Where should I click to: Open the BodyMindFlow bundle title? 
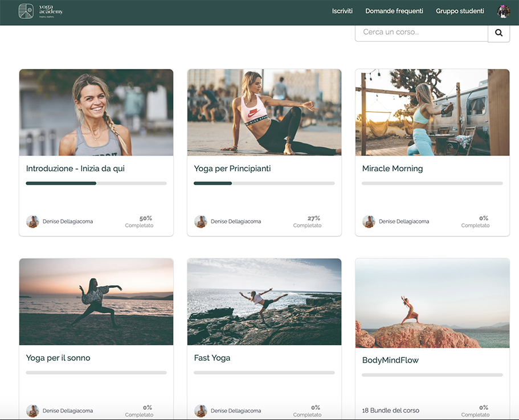tap(390, 360)
